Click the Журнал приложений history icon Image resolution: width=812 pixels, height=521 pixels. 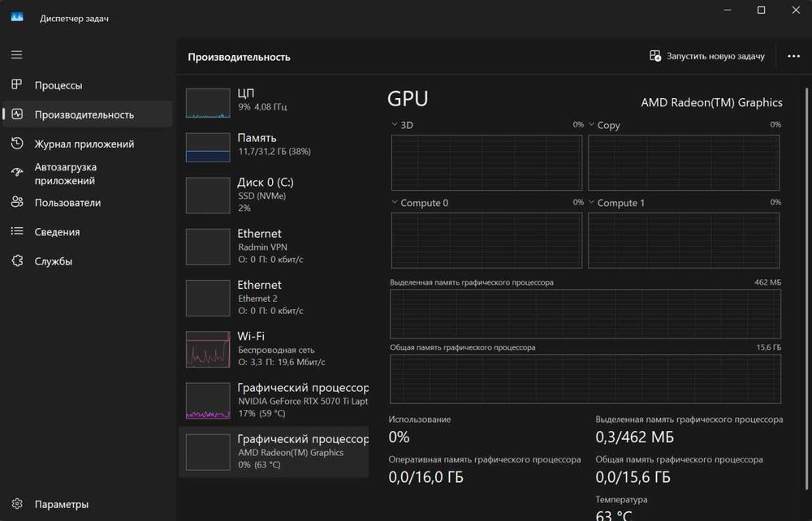pyautogui.click(x=17, y=144)
